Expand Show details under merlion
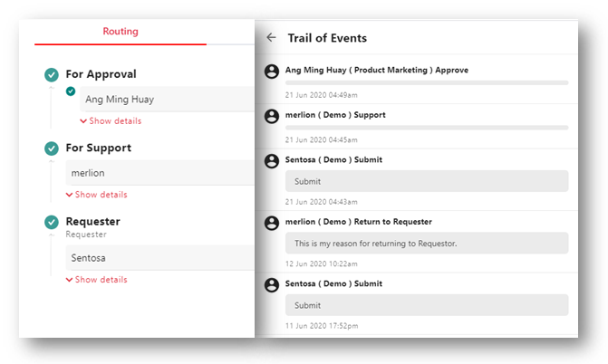This screenshot has width=608, height=364. (x=97, y=195)
